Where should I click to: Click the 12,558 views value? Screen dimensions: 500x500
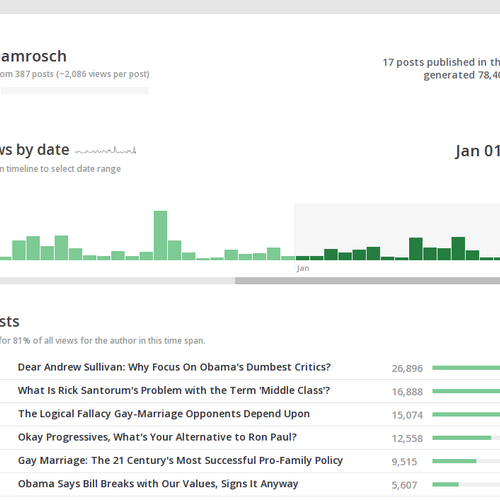click(x=407, y=438)
